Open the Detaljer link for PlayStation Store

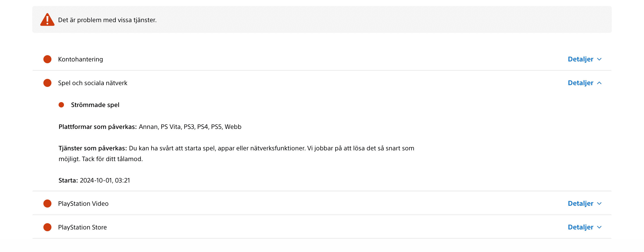click(x=580, y=227)
